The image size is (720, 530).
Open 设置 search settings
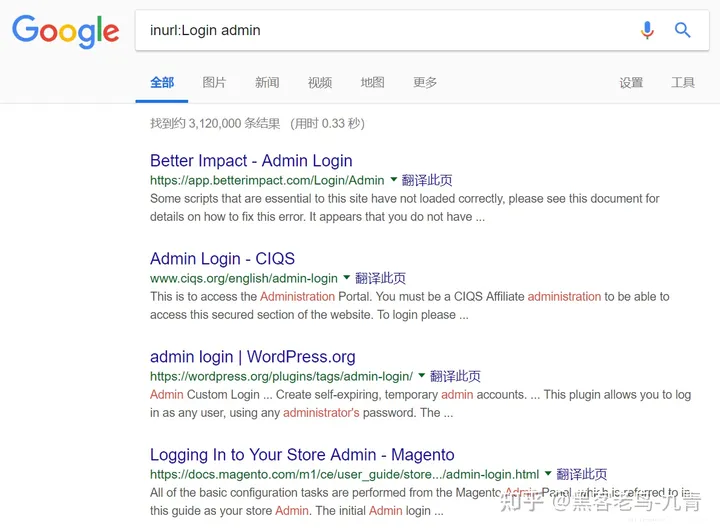[x=631, y=83]
